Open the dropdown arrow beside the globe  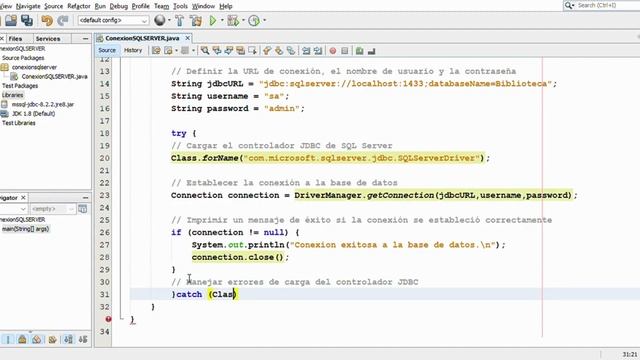click(x=169, y=20)
